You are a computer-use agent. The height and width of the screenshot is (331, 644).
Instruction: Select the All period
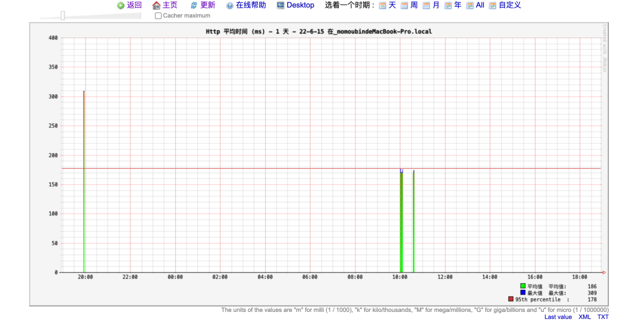(x=479, y=5)
